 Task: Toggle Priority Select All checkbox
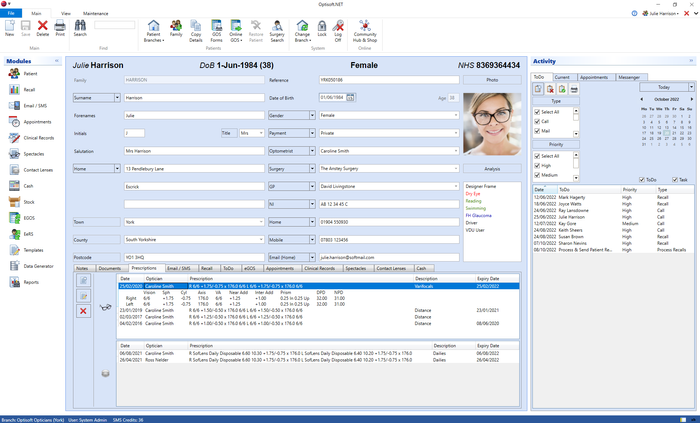537,156
